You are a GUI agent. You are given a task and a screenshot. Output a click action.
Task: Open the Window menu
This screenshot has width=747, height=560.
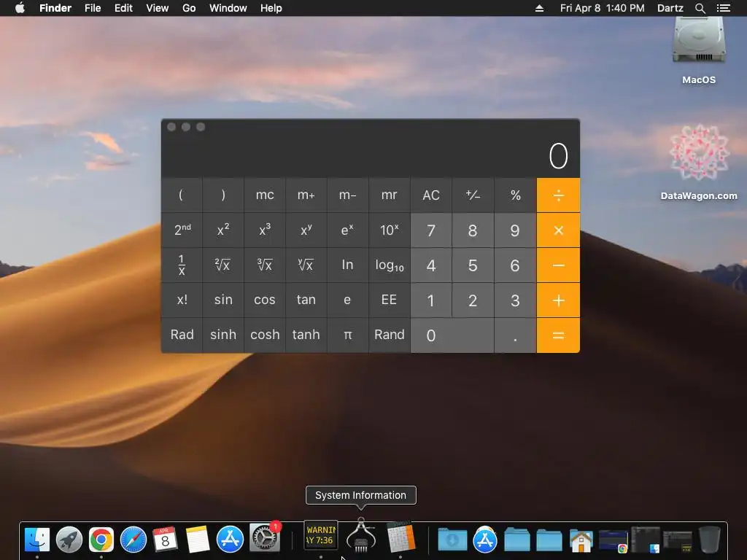[228, 8]
